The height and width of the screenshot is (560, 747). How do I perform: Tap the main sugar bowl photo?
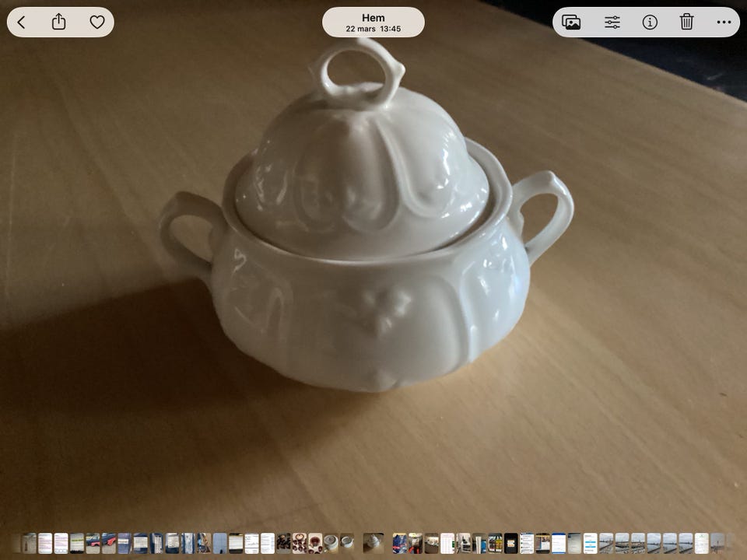pyautogui.click(x=366, y=233)
